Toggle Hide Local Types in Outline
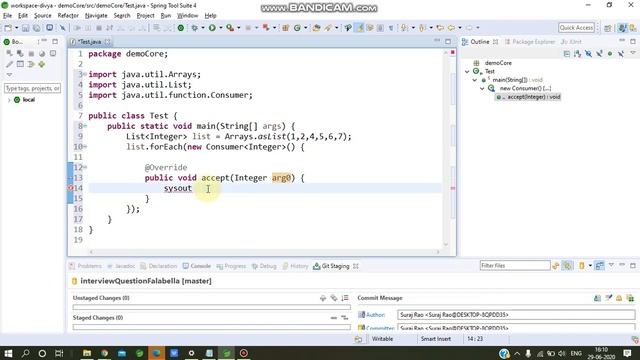This screenshot has width=640, height=360. pyautogui.click(x=621, y=54)
